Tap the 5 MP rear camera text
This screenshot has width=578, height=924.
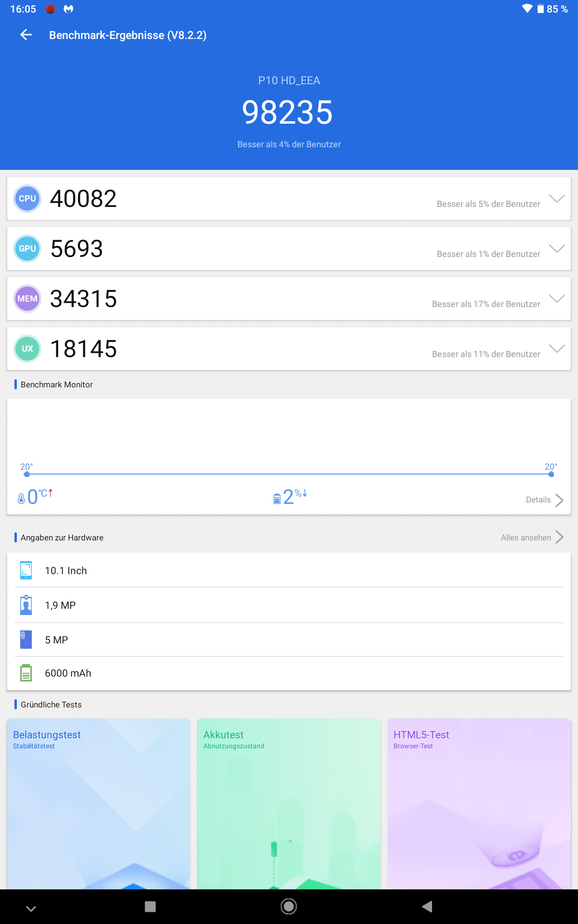coord(56,640)
